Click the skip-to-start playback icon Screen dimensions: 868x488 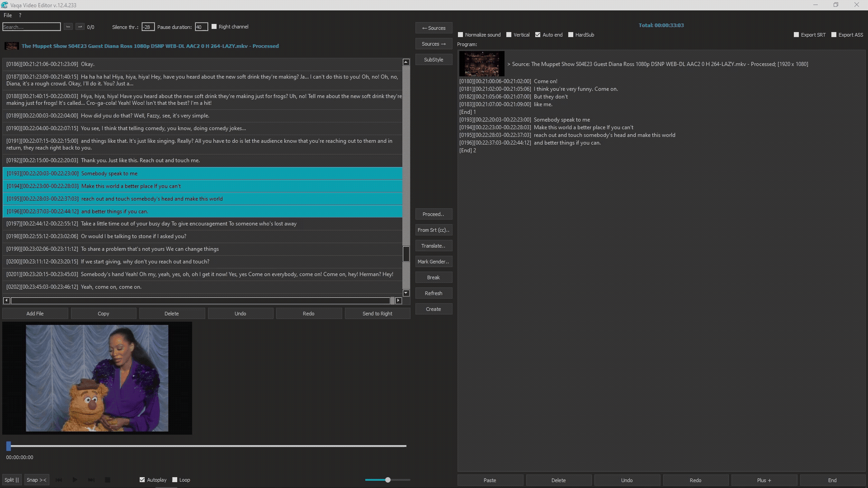(59, 480)
